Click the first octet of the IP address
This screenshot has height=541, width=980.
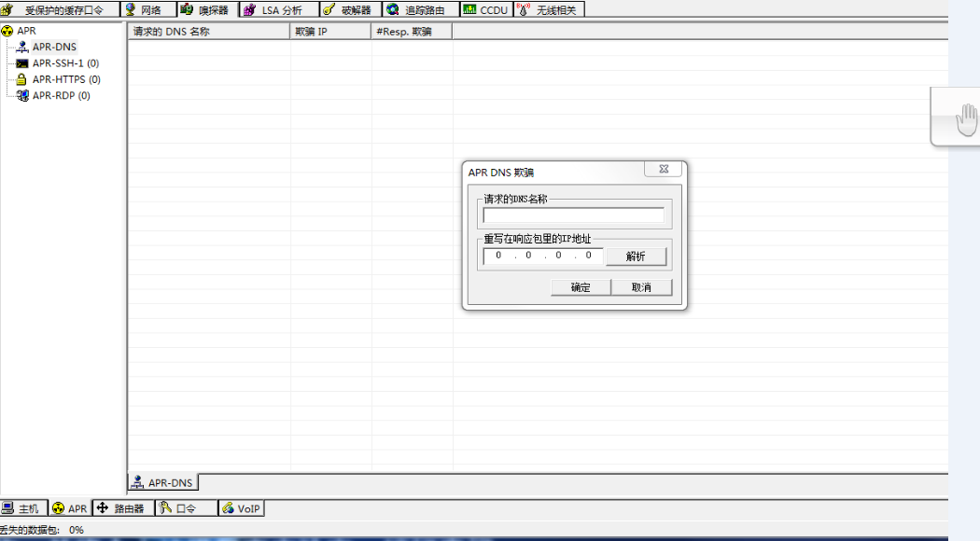coord(498,256)
